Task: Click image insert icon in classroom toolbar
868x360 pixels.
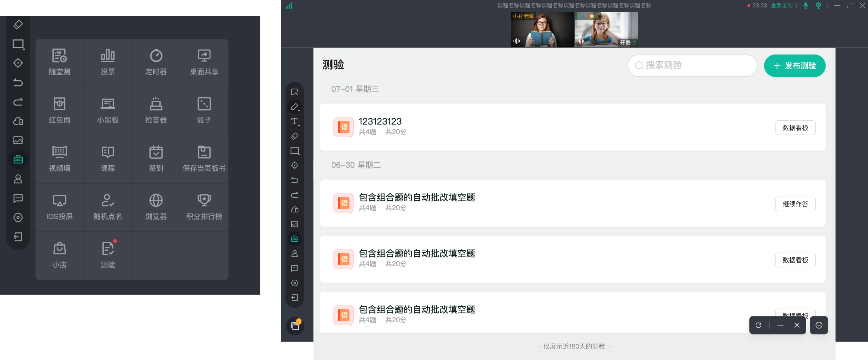Action: 294,224
